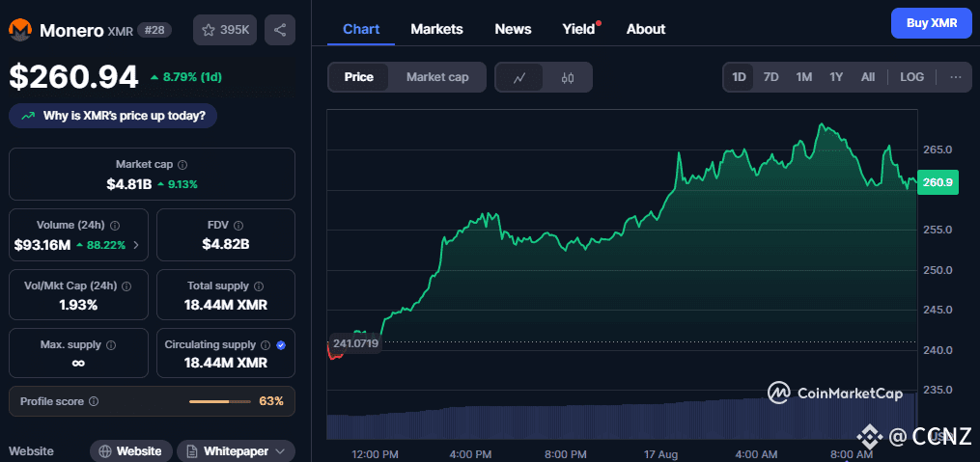Select the Price chart toggle

tap(359, 77)
